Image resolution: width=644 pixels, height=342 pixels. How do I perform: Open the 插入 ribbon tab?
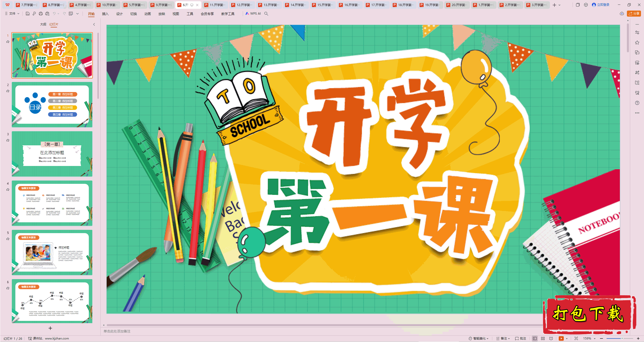(105, 14)
